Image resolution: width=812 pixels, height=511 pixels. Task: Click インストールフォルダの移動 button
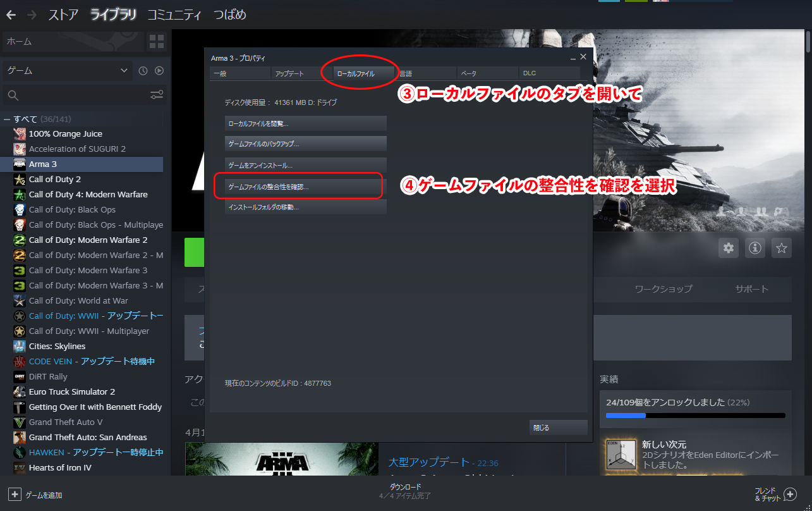point(306,207)
